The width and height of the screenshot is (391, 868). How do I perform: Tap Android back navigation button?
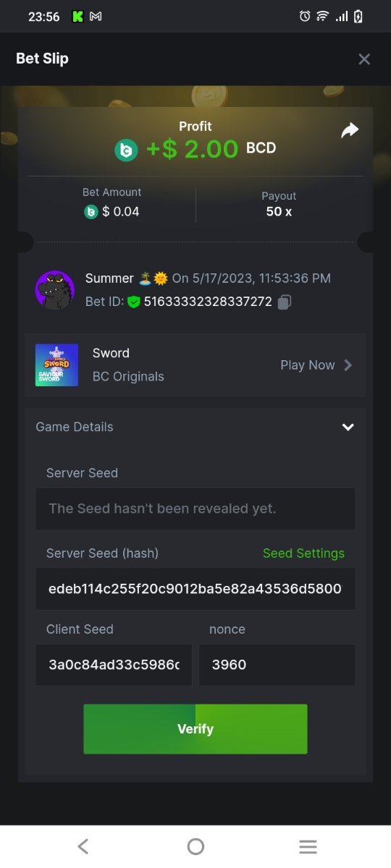[83, 846]
